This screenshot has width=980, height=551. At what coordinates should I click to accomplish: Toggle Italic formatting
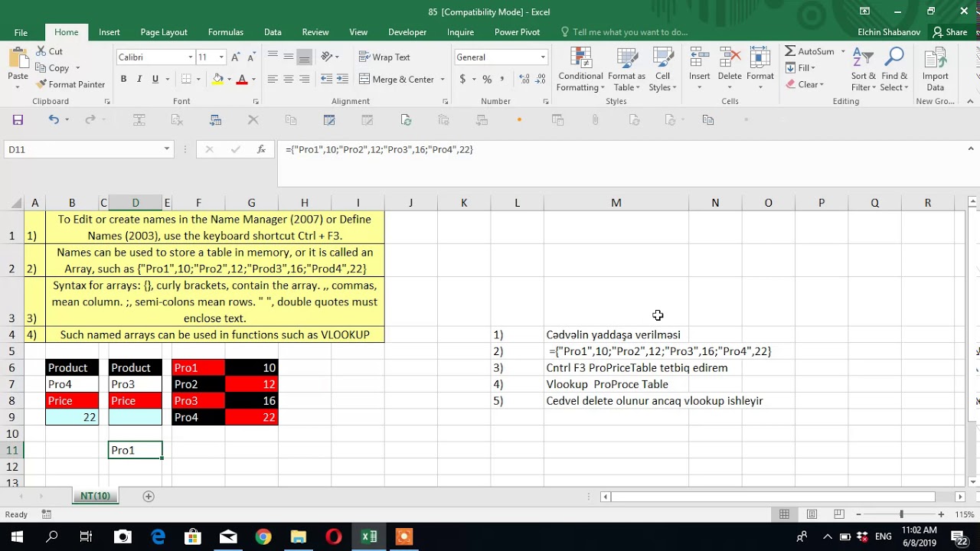click(139, 79)
